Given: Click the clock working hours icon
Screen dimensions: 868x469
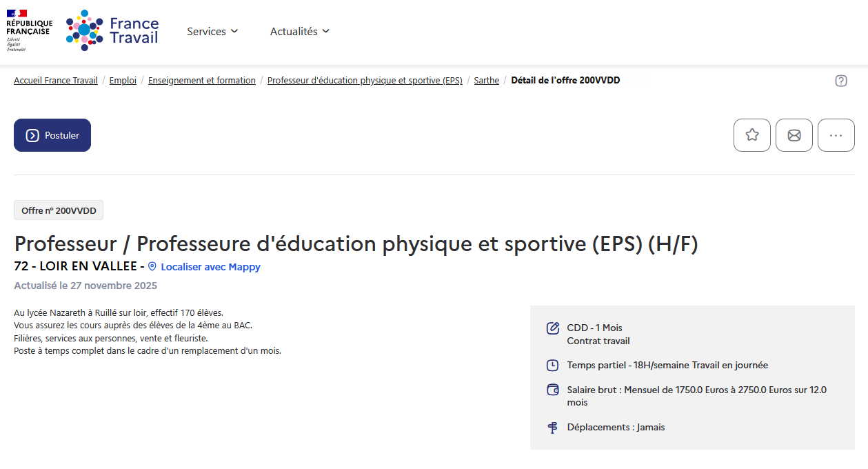Looking at the screenshot, I should (x=552, y=366).
